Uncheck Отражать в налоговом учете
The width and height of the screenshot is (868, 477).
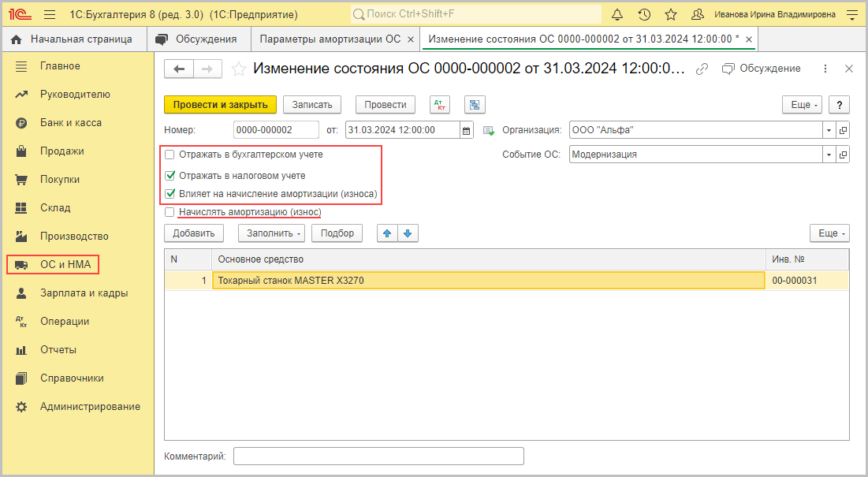tap(170, 175)
